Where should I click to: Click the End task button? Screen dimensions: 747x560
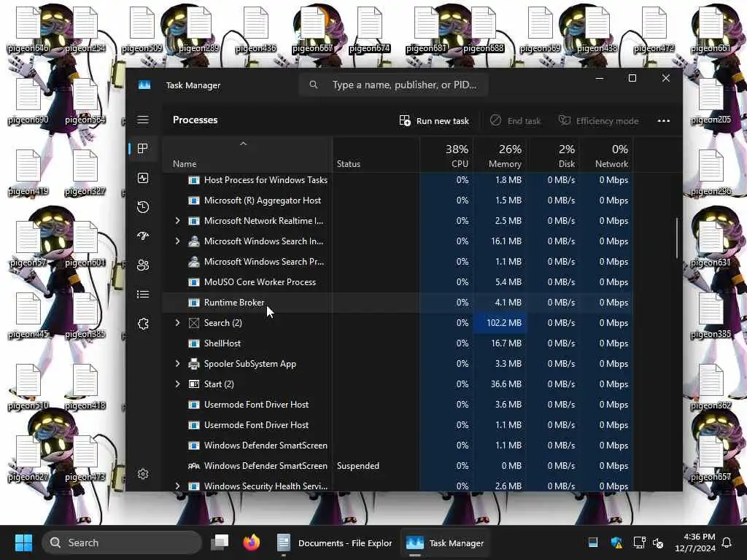(515, 121)
